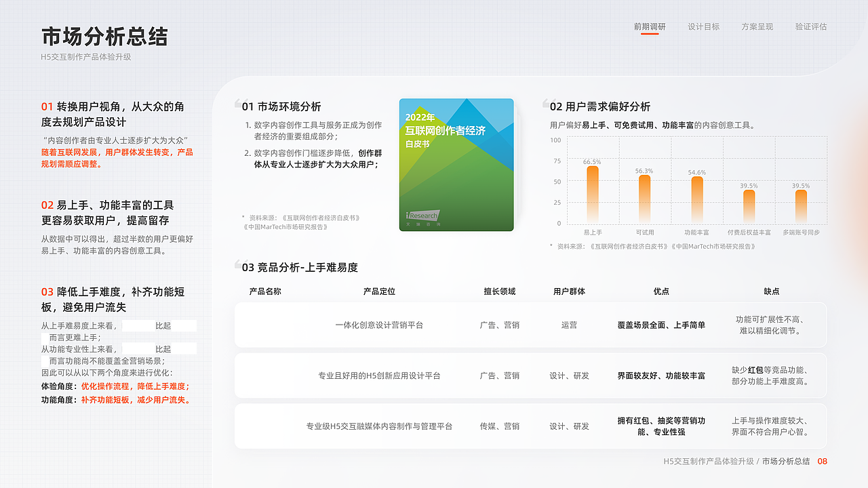
Task: Click the 01 市场环境分析 section heading
Action: [x=281, y=106]
